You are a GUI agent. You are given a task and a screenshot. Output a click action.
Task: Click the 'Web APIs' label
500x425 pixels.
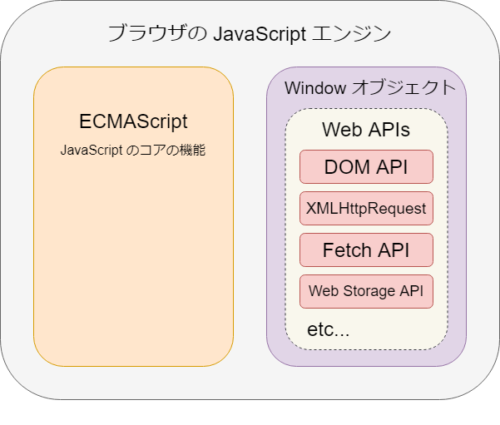tap(366, 130)
